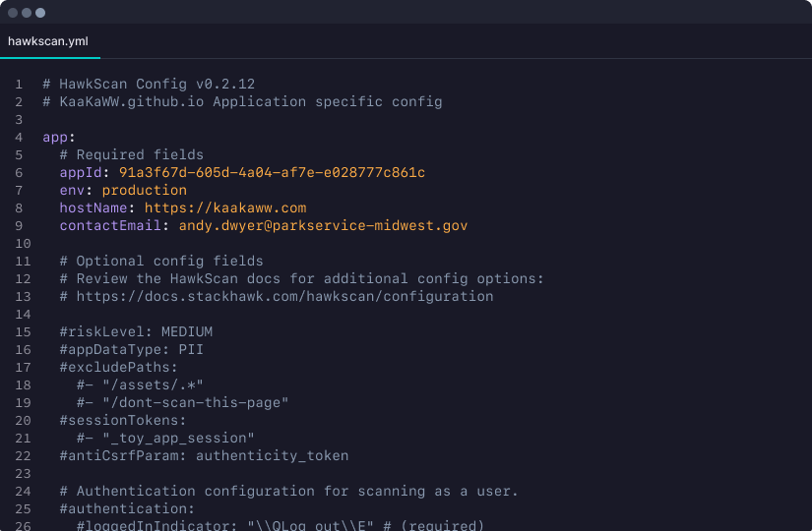Click the production env value

[x=145, y=191]
